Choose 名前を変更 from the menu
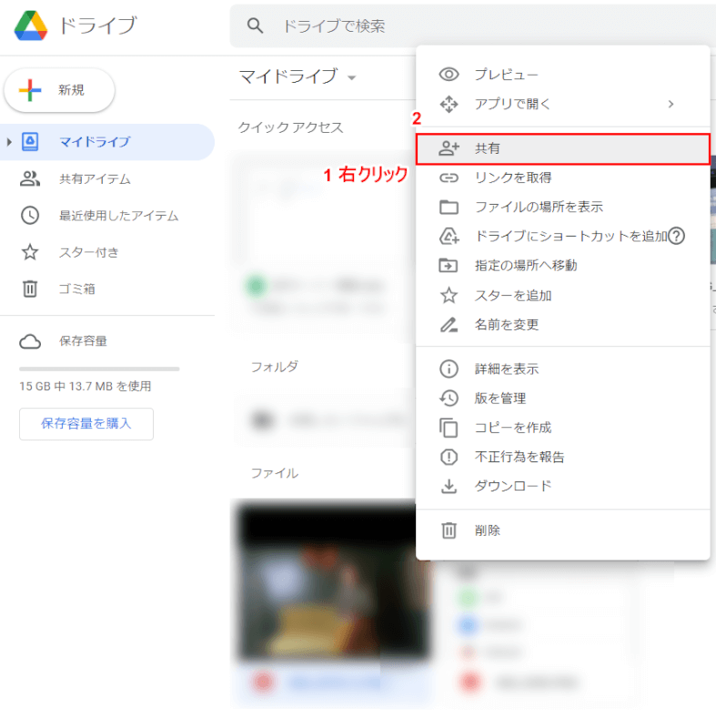Viewport: 716px width, 728px height. pos(563,325)
